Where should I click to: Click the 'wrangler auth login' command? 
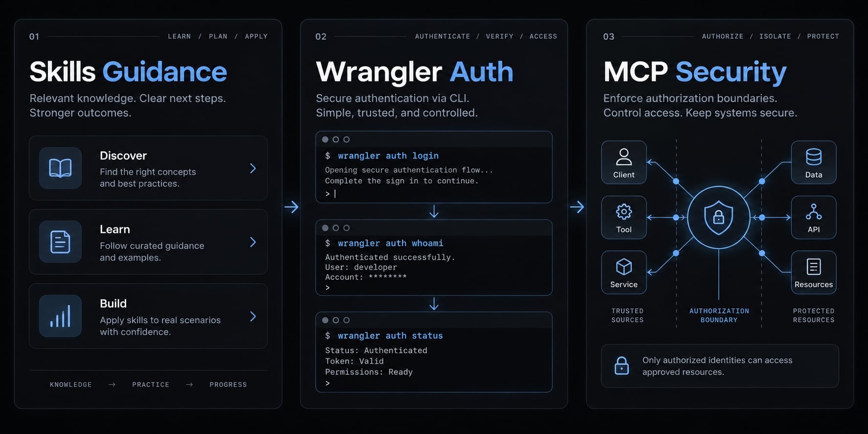(x=388, y=156)
